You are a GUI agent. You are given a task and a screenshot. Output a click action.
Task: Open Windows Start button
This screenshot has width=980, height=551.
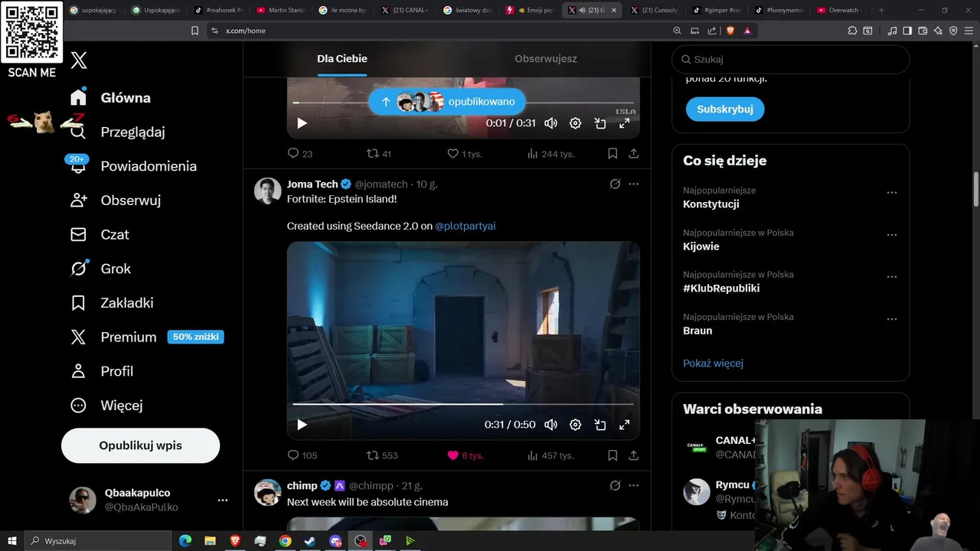12,541
